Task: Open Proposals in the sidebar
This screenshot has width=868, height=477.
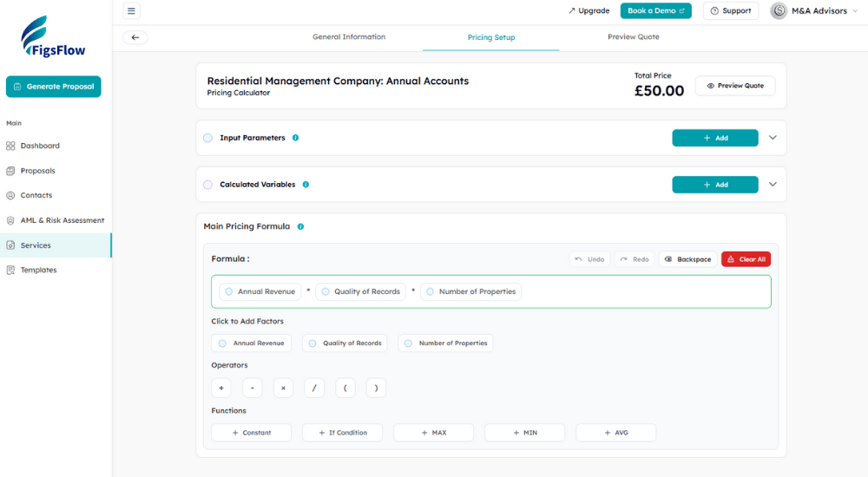Action: coord(56,171)
